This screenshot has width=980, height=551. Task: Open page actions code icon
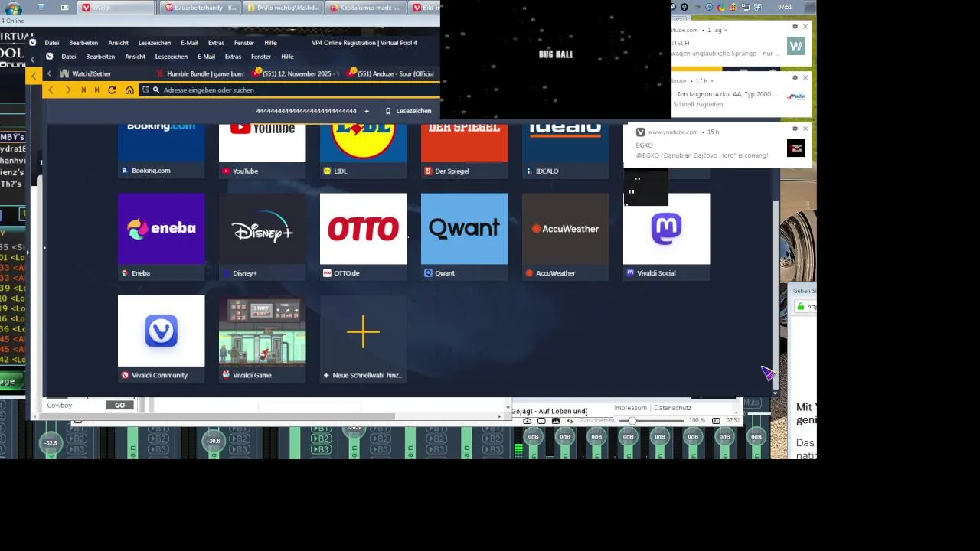(570, 421)
